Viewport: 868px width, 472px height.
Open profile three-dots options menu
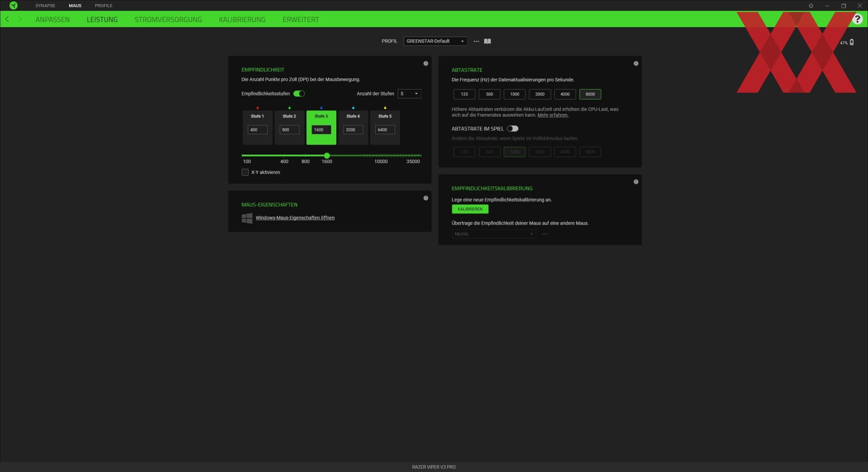pos(476,41)
